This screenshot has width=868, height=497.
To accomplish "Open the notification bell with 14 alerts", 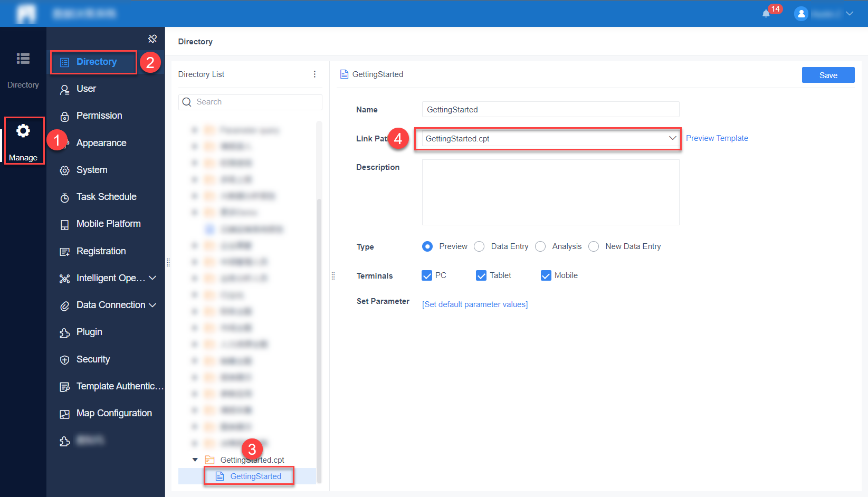I will pyautogui.click(x=766, y=14).
